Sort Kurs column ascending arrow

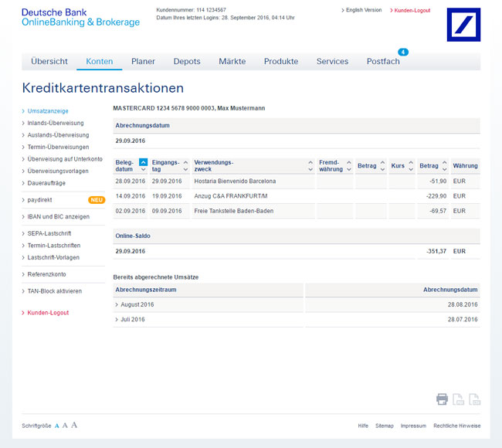pos(411,162)
